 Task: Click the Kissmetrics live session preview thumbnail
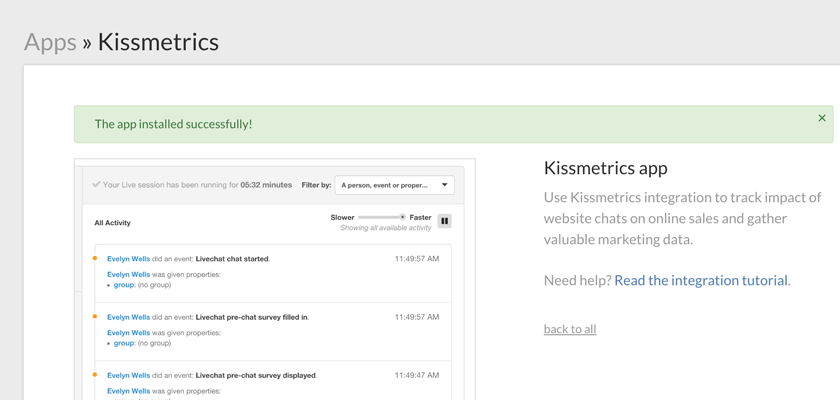[274, 279]
